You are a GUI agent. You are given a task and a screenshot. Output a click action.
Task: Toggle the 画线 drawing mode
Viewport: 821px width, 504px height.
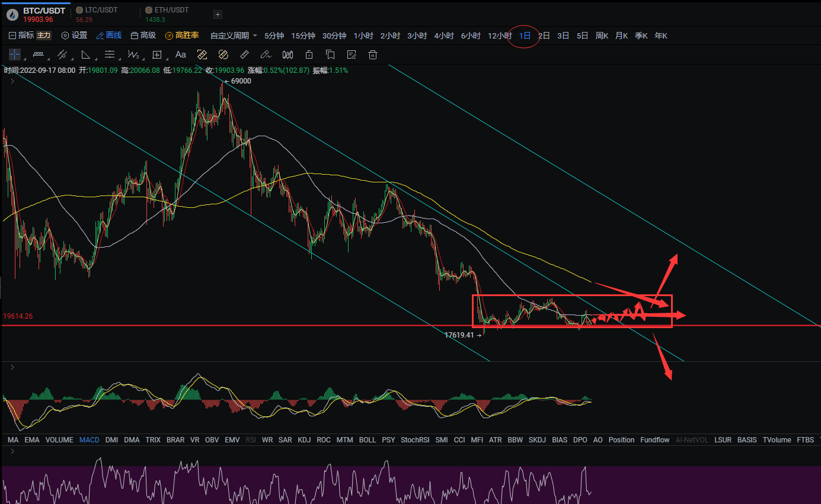tap(109, 36)
